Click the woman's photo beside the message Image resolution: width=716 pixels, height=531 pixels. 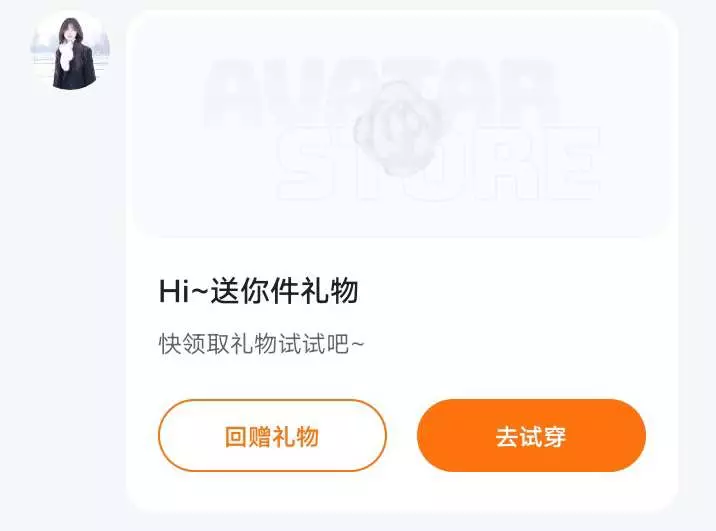[70, 51]
